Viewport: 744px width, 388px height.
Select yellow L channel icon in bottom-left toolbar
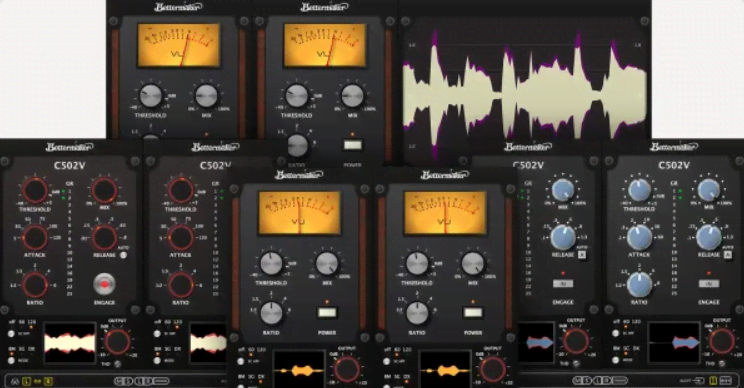point(27,381)
